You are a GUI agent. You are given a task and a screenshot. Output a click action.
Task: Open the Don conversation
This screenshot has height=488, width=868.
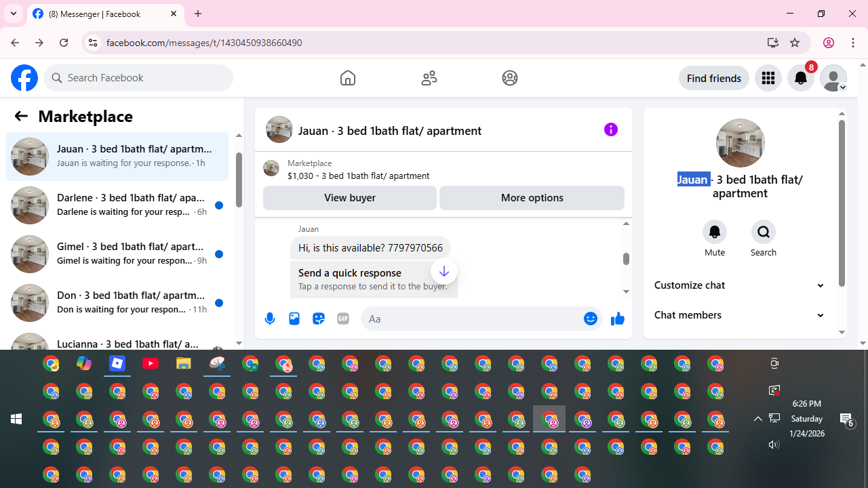[x=117, y=303]
